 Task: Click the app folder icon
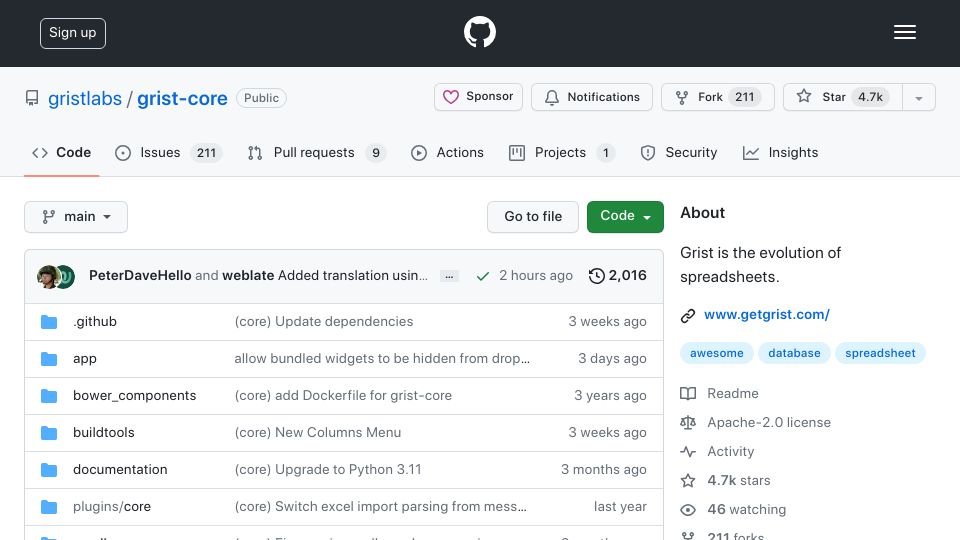click(49, 359)
